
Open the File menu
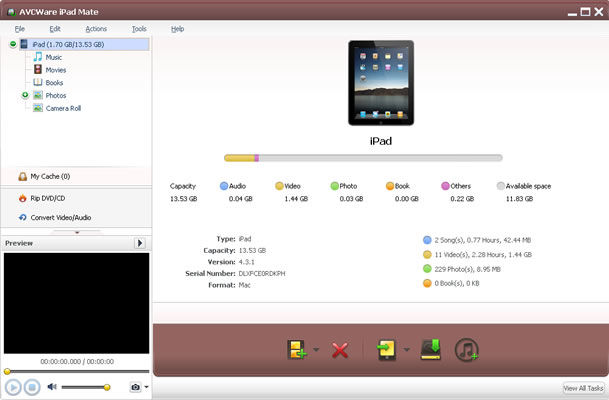pyautogui.click(x=20, y=29)
